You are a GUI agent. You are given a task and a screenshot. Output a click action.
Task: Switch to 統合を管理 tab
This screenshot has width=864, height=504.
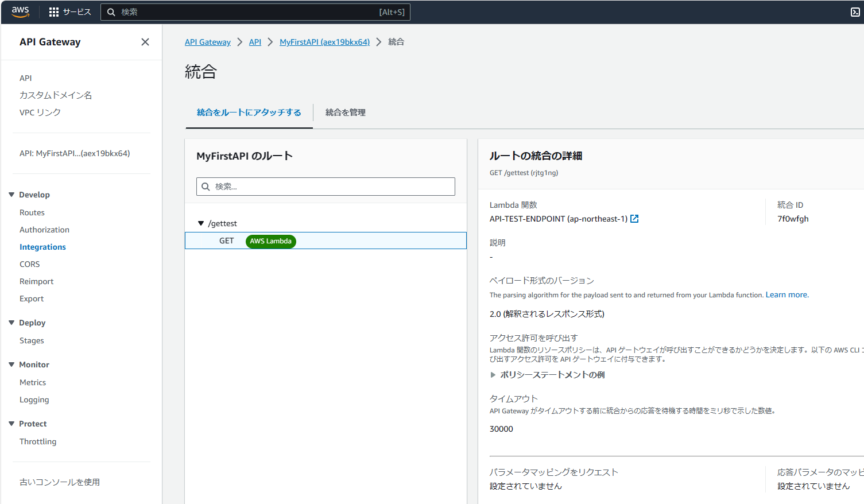tap(346, 113)
